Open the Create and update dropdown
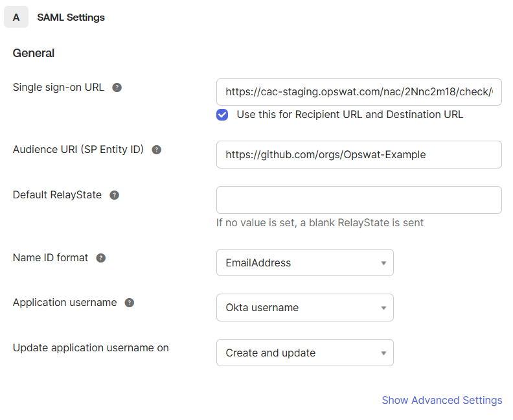This screenshot has height=420, width=513. [304, 353]
